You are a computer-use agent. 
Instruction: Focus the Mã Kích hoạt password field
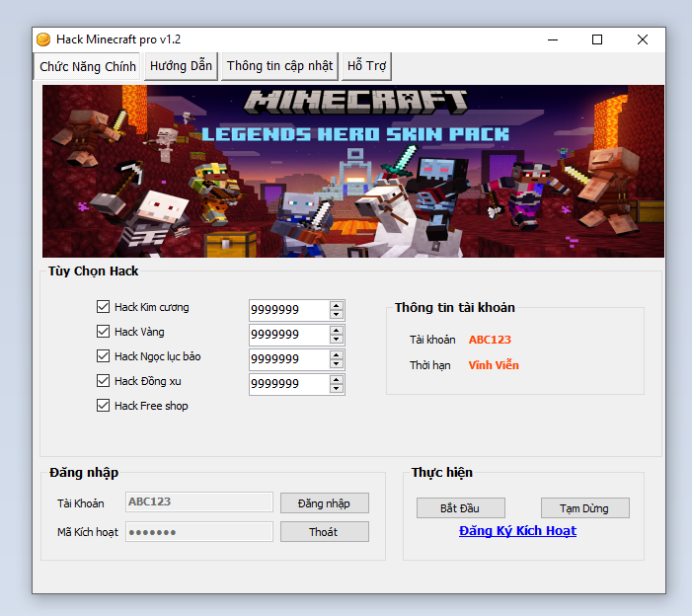(199, 532)
